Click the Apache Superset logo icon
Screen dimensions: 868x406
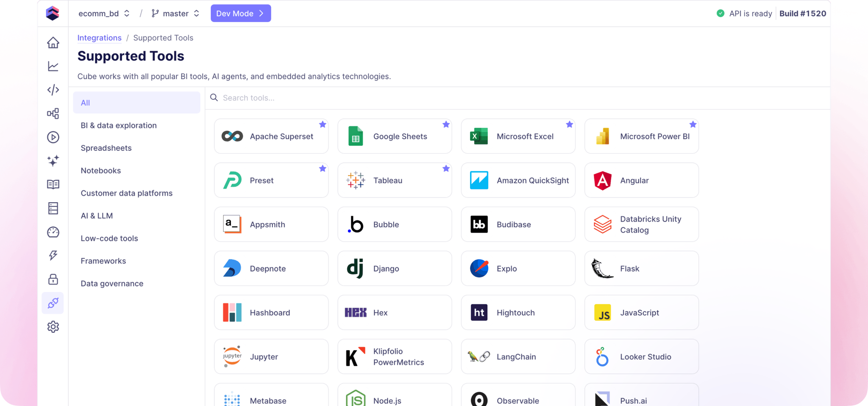(x=232, y=136)
